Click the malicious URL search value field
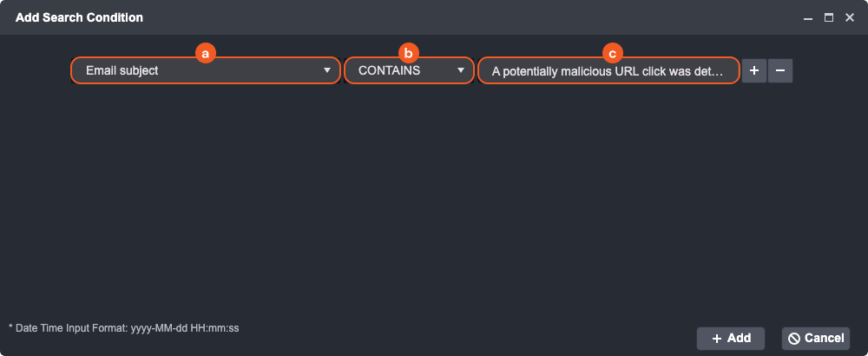868x356 pixels. pos(608,70)
